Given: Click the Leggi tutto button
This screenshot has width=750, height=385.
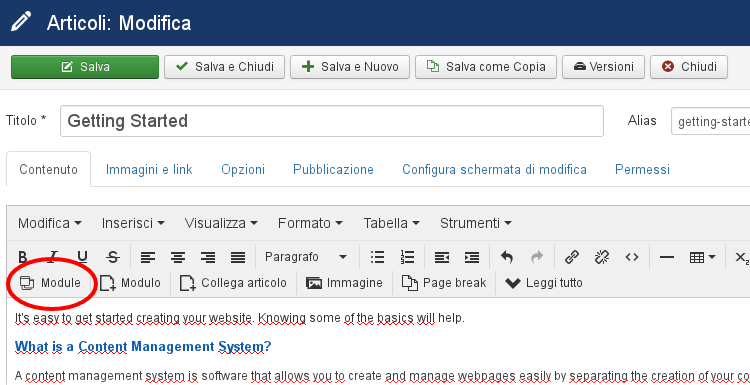Looking at the screenshot, I should [543, 283].
